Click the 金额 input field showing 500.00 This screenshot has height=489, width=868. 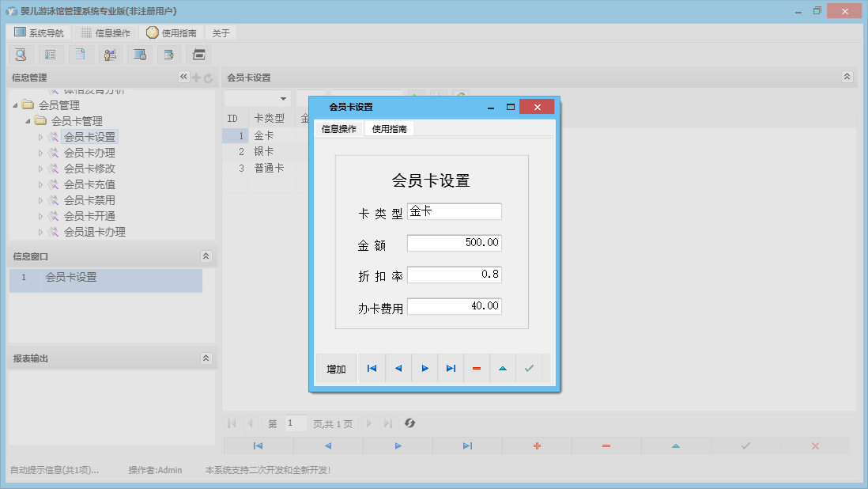455,243
